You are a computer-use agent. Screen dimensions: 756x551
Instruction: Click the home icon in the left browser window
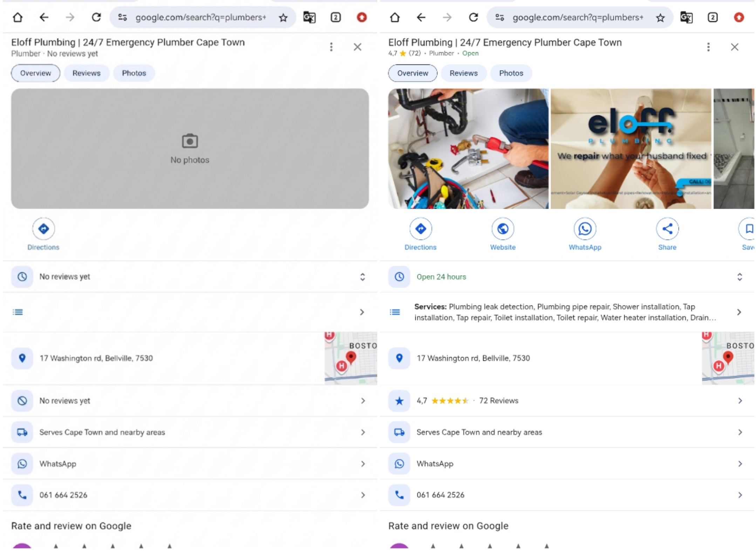pos(18,17)
